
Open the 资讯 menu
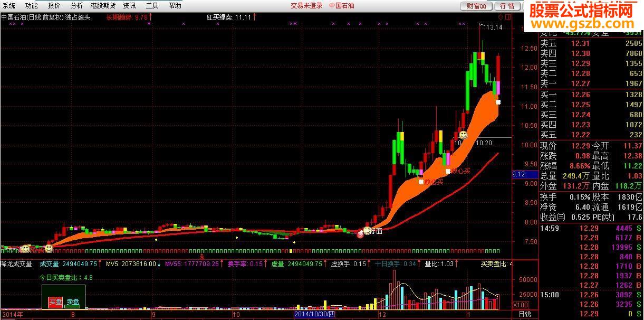[x=129, y=6]
